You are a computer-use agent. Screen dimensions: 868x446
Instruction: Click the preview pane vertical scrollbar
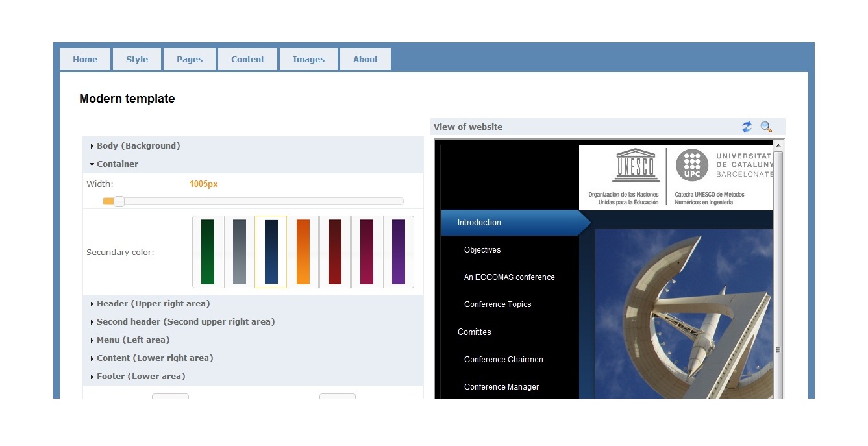[778, 273]
